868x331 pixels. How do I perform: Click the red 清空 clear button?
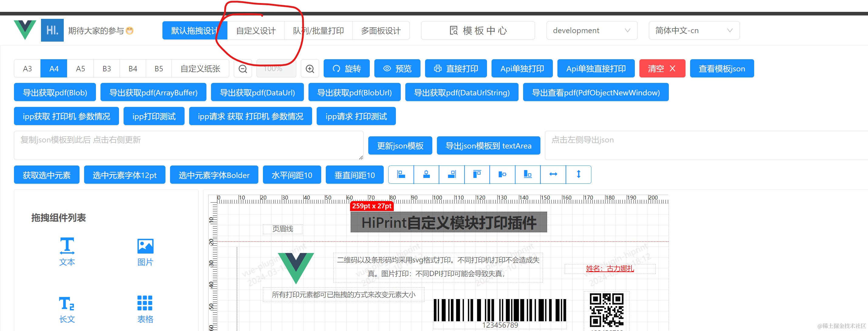pos(662,69)
